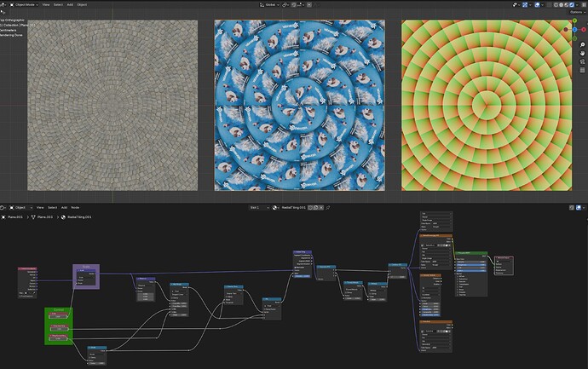Toggle the node editor pin icon

click(x=328, y=207)
